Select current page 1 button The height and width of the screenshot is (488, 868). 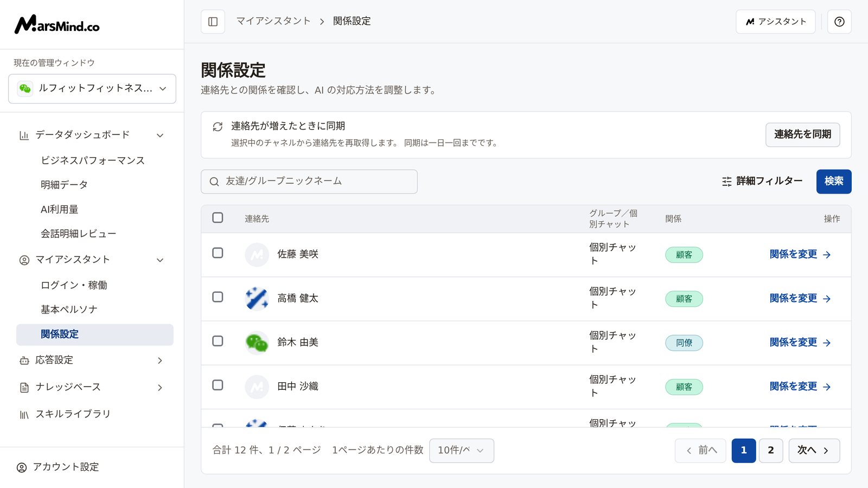(x=744, y=451)
